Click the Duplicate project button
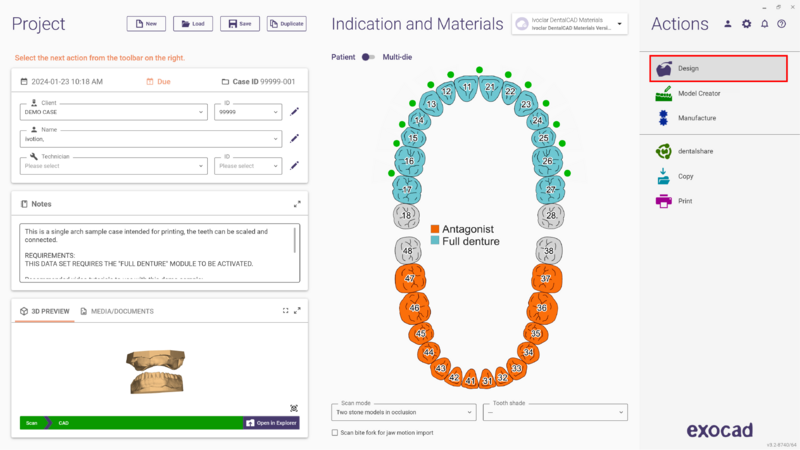Image resolution: width=800 pixels, height=450 pixels. 287,24
